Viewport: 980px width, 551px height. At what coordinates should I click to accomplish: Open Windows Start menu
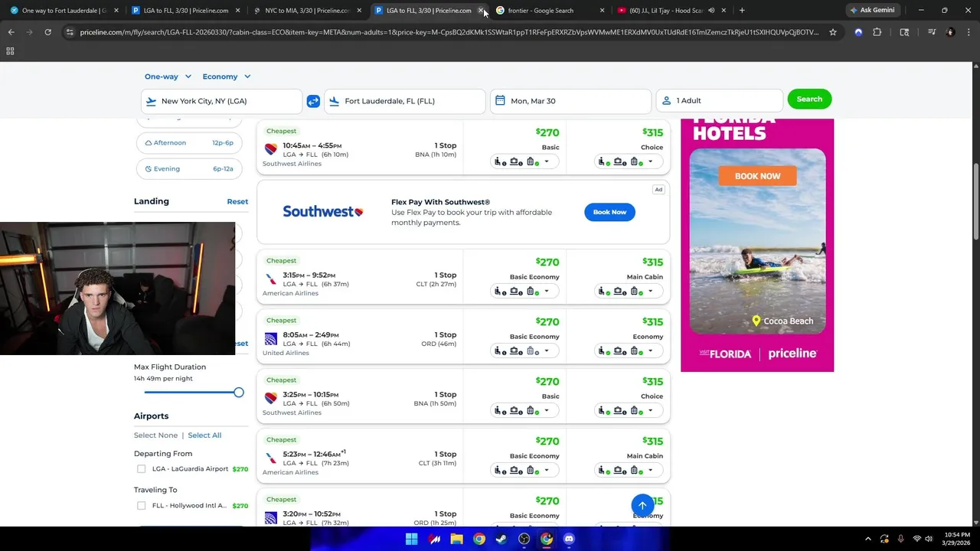point(411,539)
